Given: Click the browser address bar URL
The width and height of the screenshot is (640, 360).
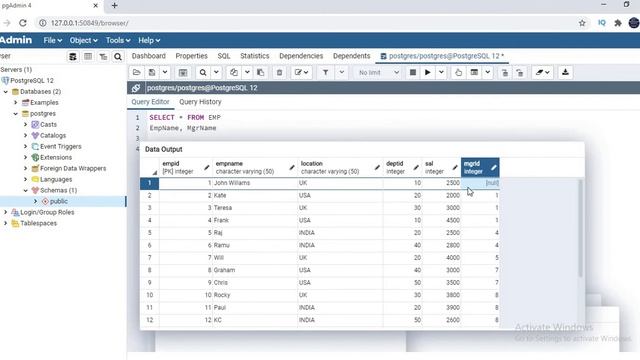Looking at the screenshot, I should click(x=89, y=23).
